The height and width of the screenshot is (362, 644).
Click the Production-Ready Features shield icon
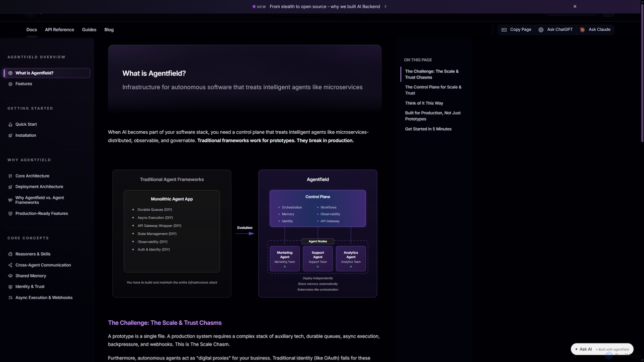pyautogui.click(x=10, y=214)
